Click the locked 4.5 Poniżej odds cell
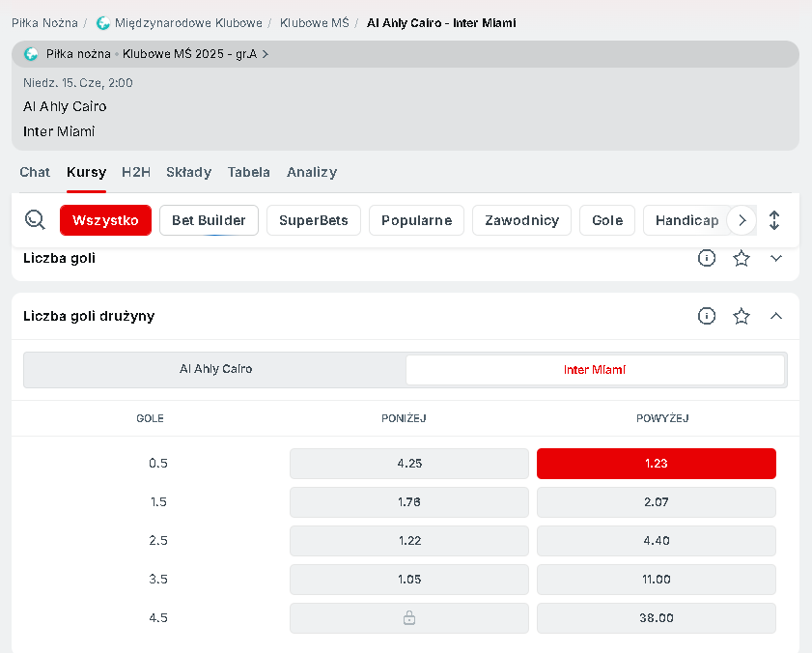812x653 pixels. (x=409, y=618)
